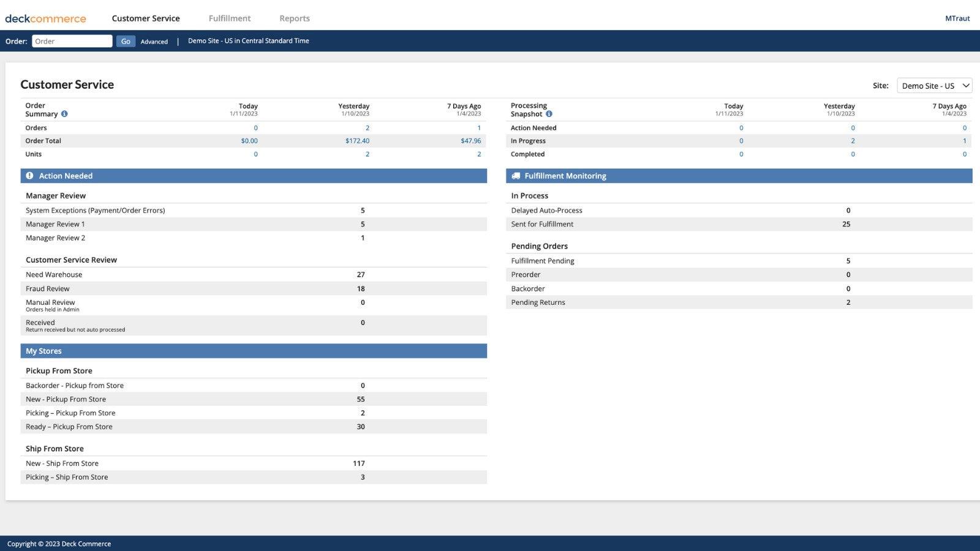Switch to the Fulfillment tab
Screen dimensions: 980x551
pyautogui.click(x=230, y=18)
